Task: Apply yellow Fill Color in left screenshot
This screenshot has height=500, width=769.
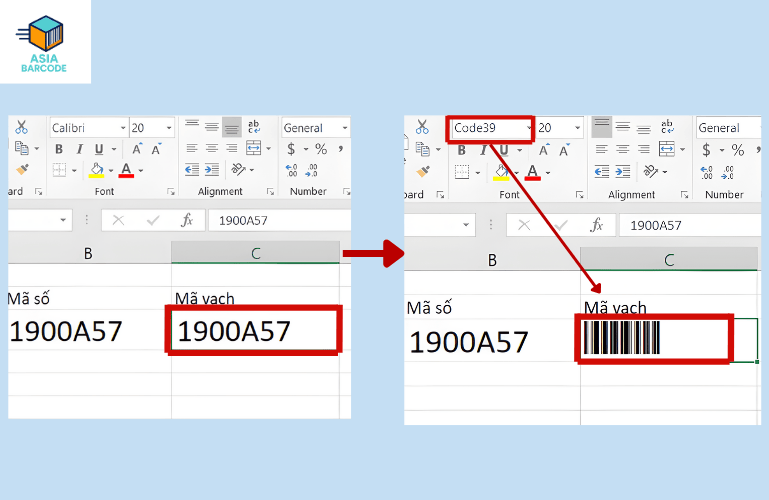Action: (96, 170)
